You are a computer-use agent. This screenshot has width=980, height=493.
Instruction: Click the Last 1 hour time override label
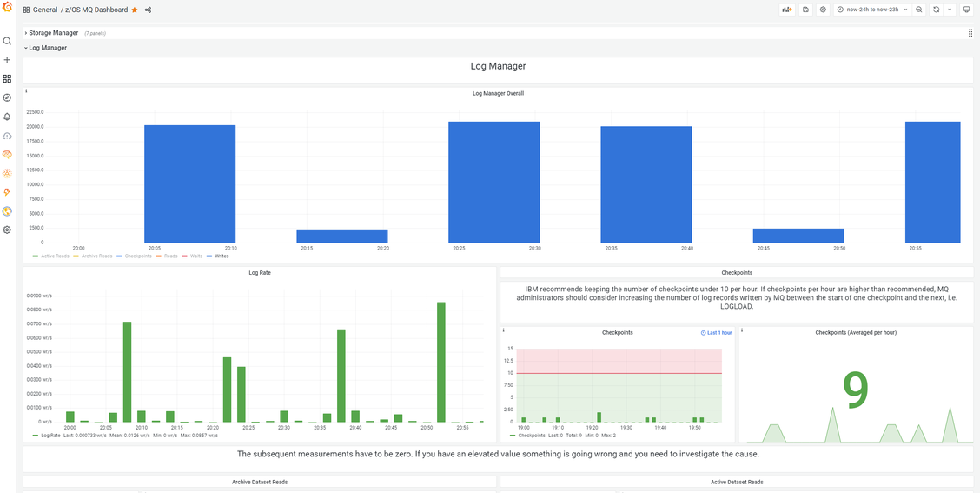[x=716, y=333]
